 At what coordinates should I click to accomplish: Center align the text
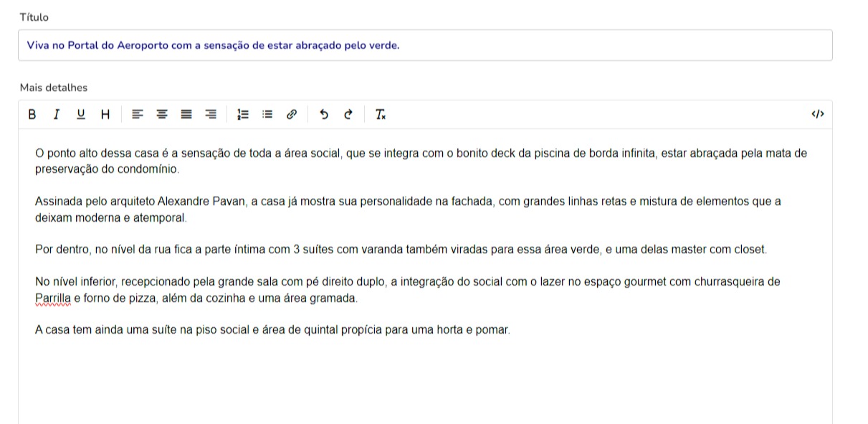coord(162,114)
